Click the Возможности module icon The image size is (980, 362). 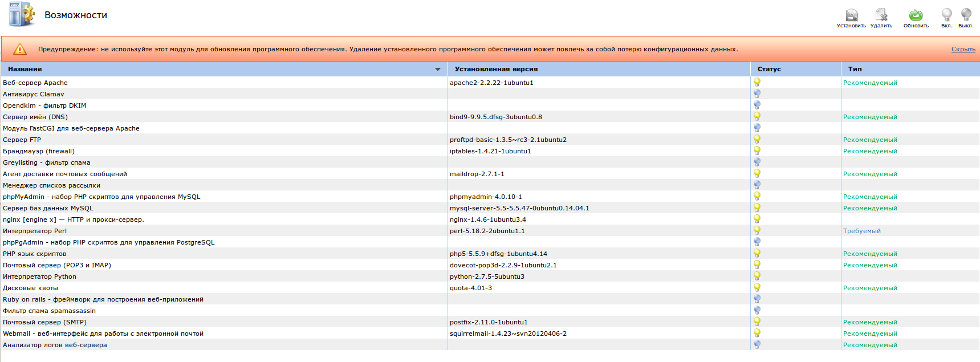click(x=22, y=14)
